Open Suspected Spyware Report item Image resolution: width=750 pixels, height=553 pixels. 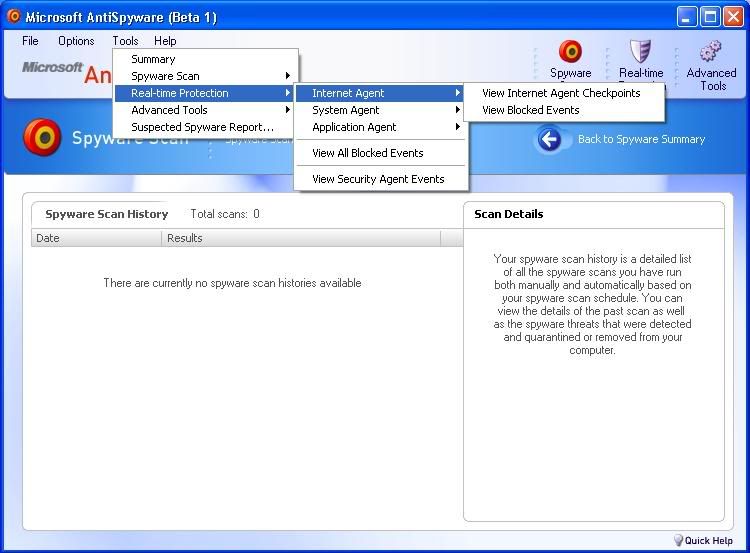point(204,127)
